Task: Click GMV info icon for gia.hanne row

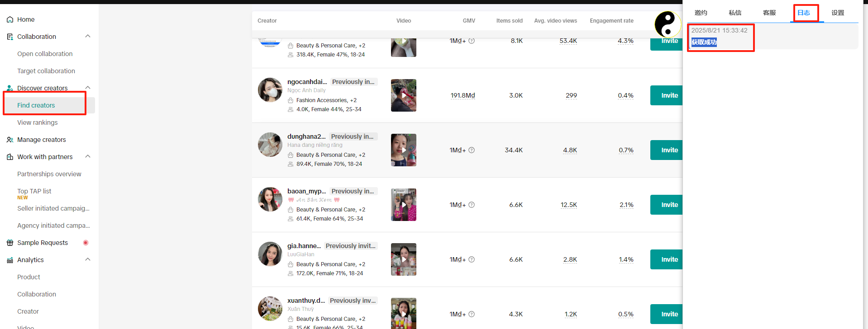Action: pos(472,259)
